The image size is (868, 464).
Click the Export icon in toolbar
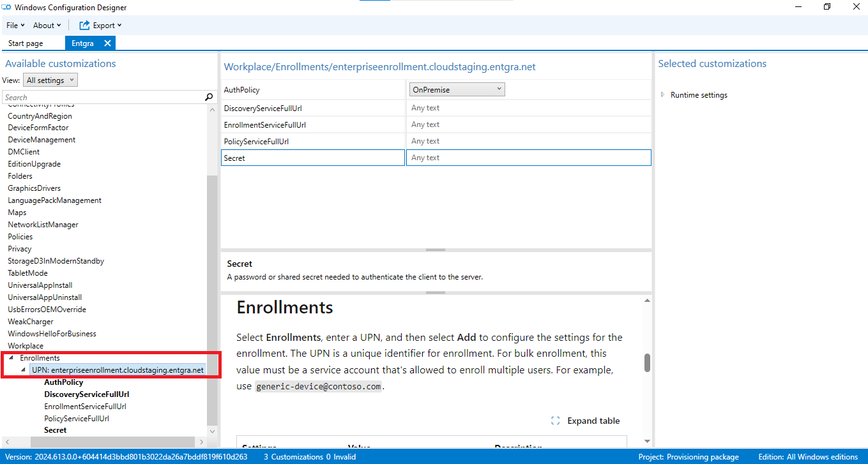pos(84,26)
